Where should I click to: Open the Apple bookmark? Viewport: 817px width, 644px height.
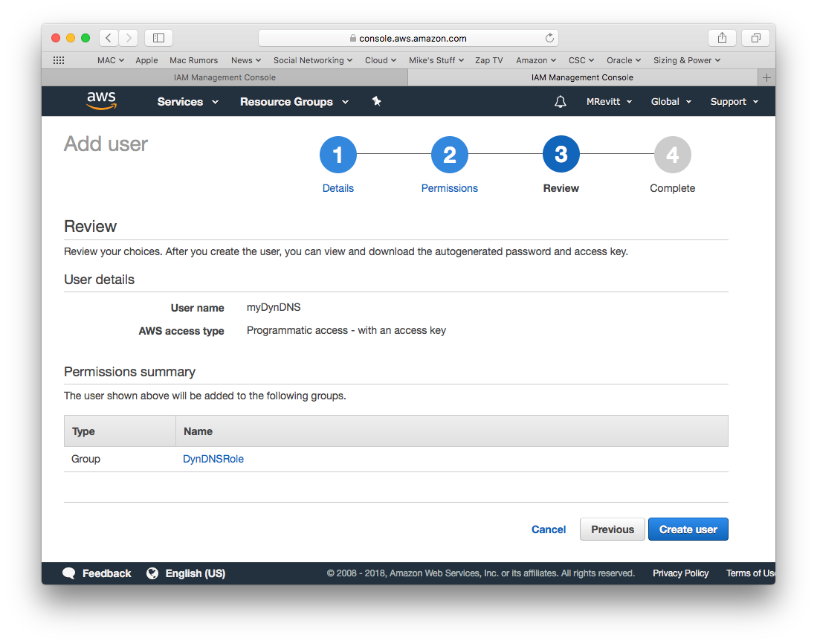146,60
